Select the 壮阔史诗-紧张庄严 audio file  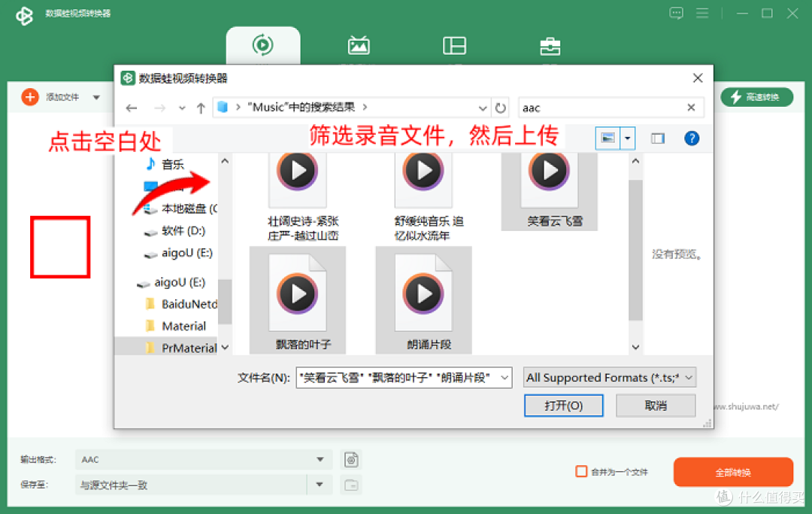point(298,197)
